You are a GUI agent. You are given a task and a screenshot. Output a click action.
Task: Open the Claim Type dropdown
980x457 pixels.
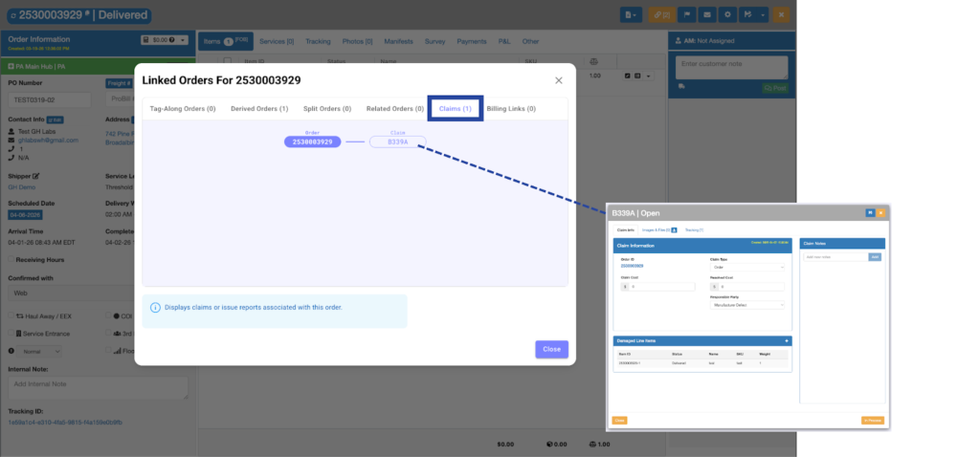pos(746,267)
